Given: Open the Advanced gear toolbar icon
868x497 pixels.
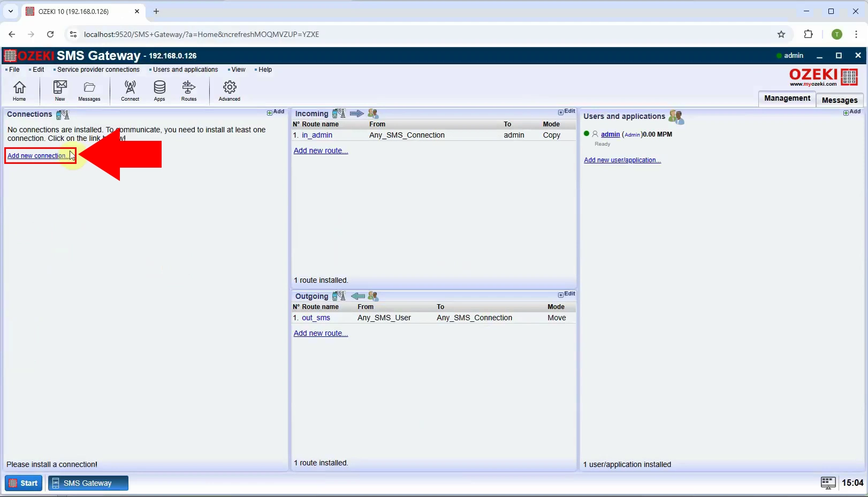Looking at the screenshot, I should [x=230, y=90].
